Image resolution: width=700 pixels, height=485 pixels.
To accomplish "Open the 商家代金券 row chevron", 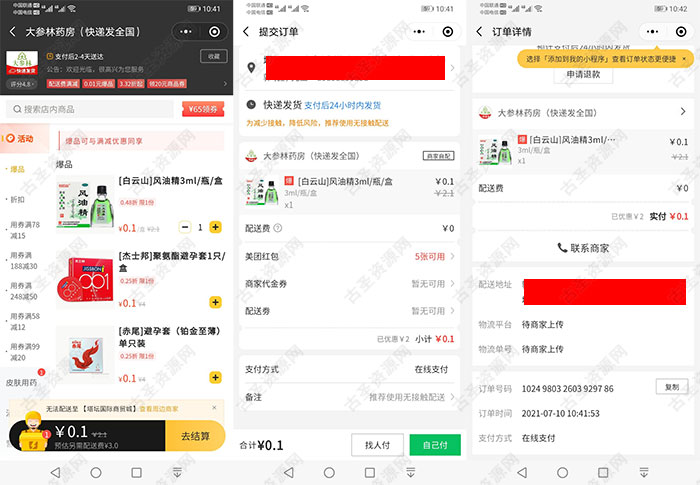I will [x=452, y=284].
